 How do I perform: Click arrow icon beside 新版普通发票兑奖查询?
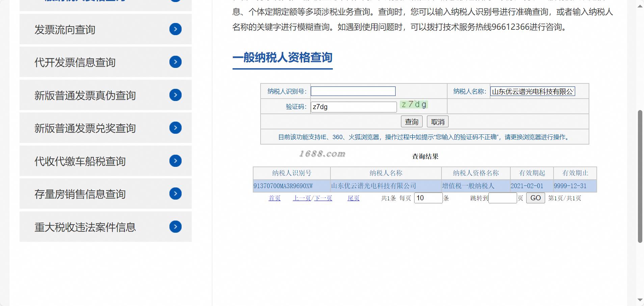coord(176,128)
